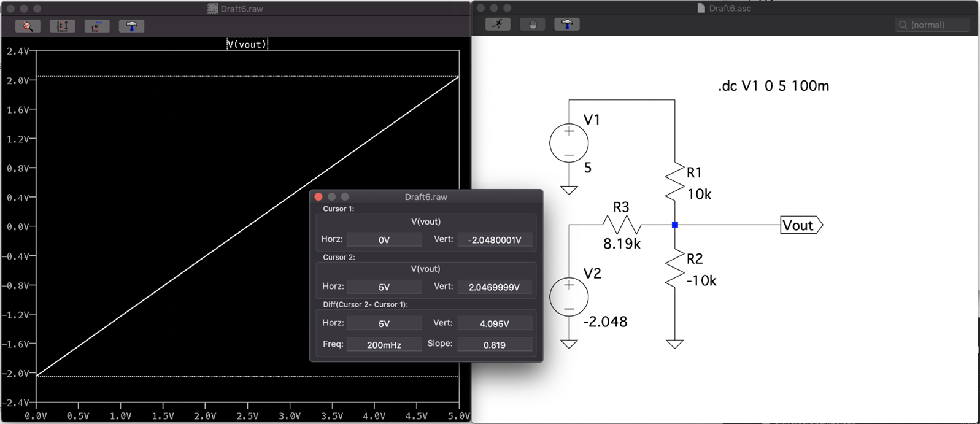Click the R3 resistor symbol
Image resolution: width=980 pixels, height=424 pixels.
[x=622, y=225]
